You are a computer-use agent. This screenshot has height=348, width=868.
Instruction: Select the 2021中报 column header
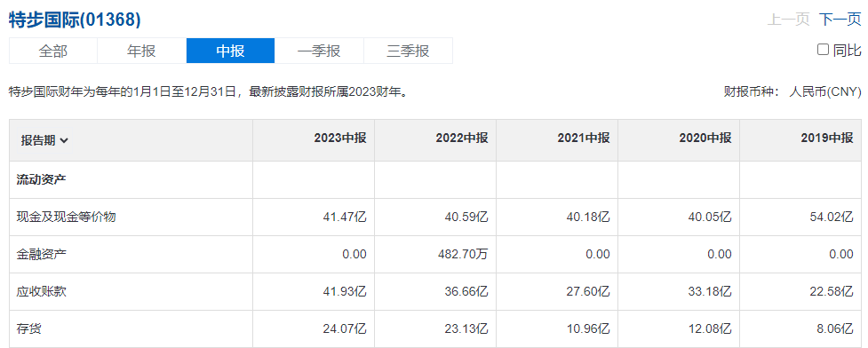pyautogui.click(x=584, y=138)
